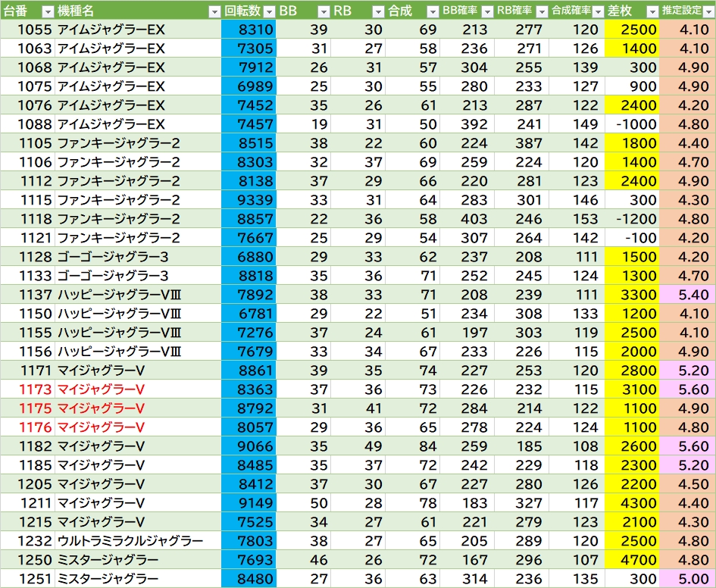Click the 回転数 value 9339
The image size is (716, 588).
pyautogui.click(x=256, y=200)
